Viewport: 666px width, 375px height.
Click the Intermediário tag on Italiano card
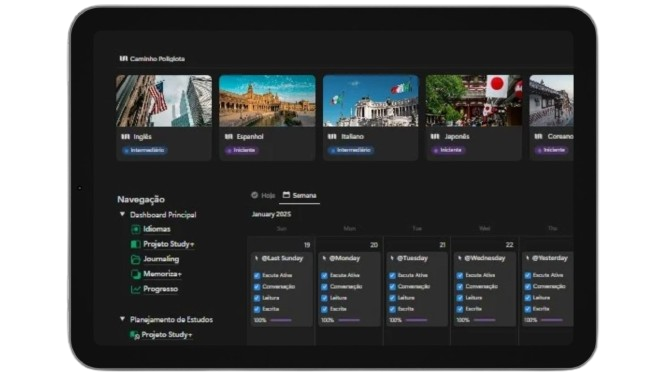pos(351,150)
